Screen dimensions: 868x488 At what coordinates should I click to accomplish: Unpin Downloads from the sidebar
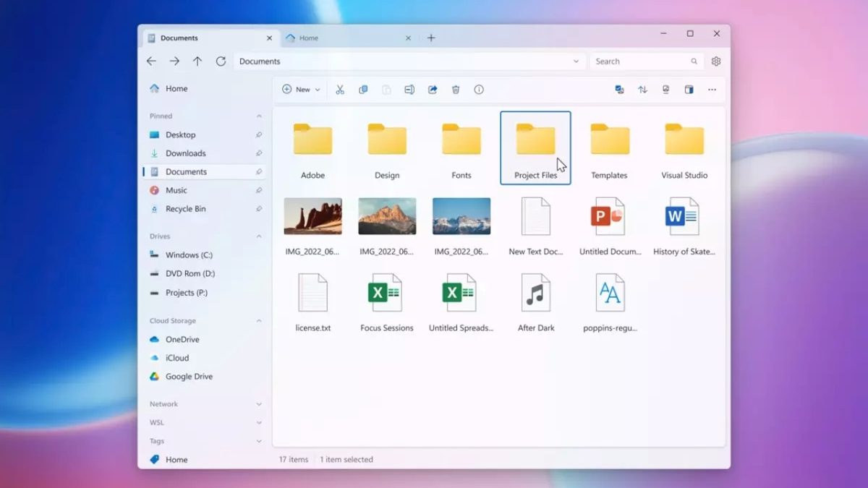[x=259, y=153]
